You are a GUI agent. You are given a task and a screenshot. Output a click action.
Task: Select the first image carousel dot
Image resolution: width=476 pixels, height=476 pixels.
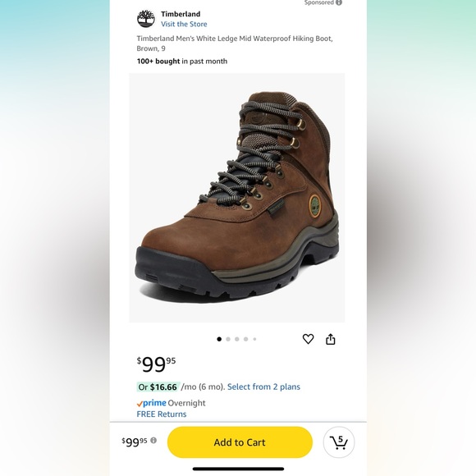(x=219, y=339)
